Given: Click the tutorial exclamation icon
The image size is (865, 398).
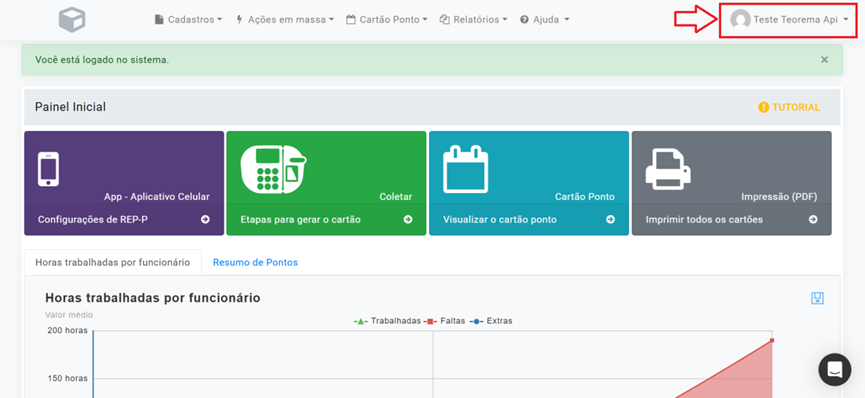Looking at the screenshot, I should coord(763,107).
